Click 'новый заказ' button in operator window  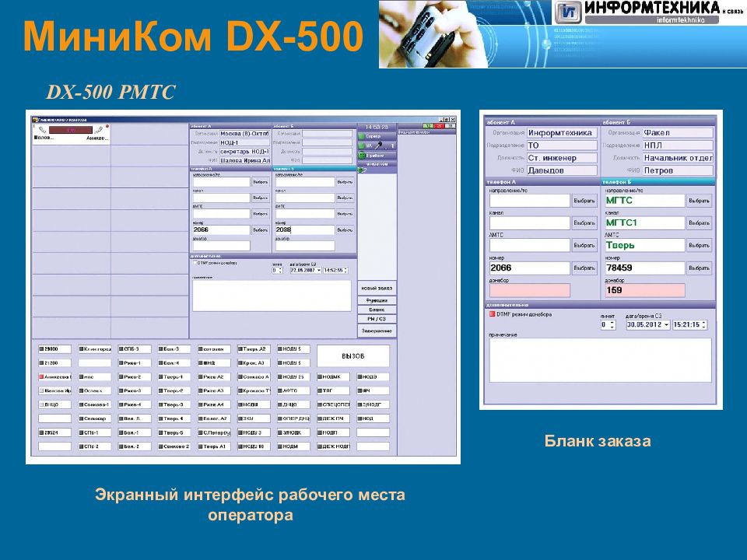tap(377, 288)
